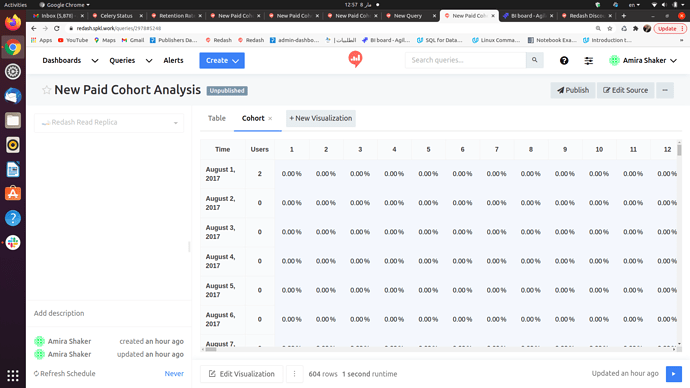Open Ubuntu Software from the dock
The height and width of the screenshot is (388, 690).
tap(13, 194)
